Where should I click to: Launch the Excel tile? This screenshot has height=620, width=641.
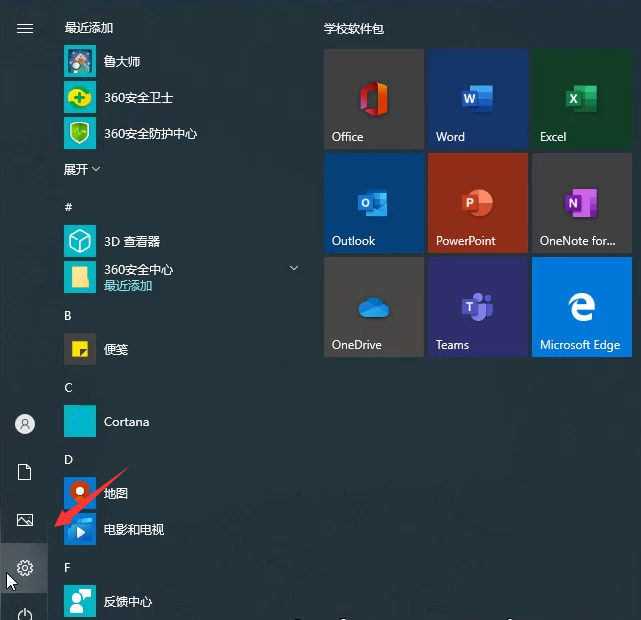[581, 98]
